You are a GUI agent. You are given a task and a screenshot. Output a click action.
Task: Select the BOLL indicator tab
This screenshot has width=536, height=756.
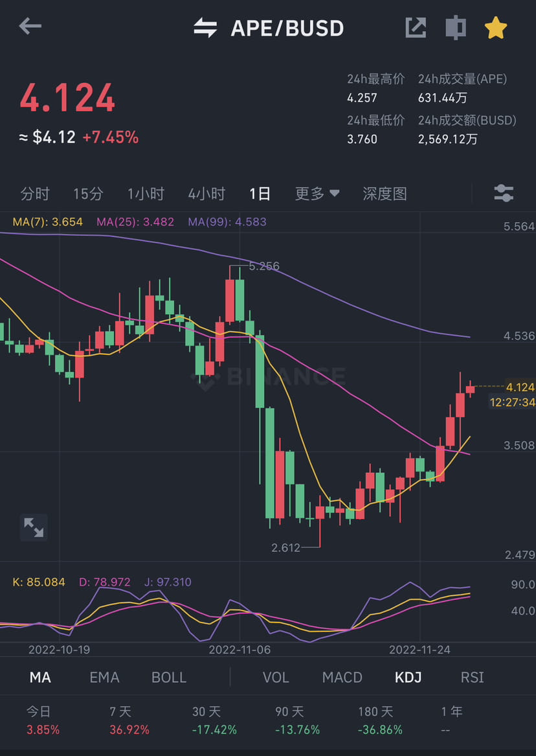pos(168,677)
